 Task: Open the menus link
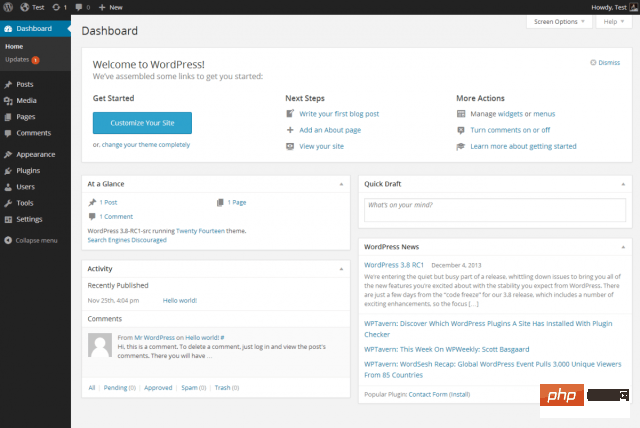tap(544, 114)
